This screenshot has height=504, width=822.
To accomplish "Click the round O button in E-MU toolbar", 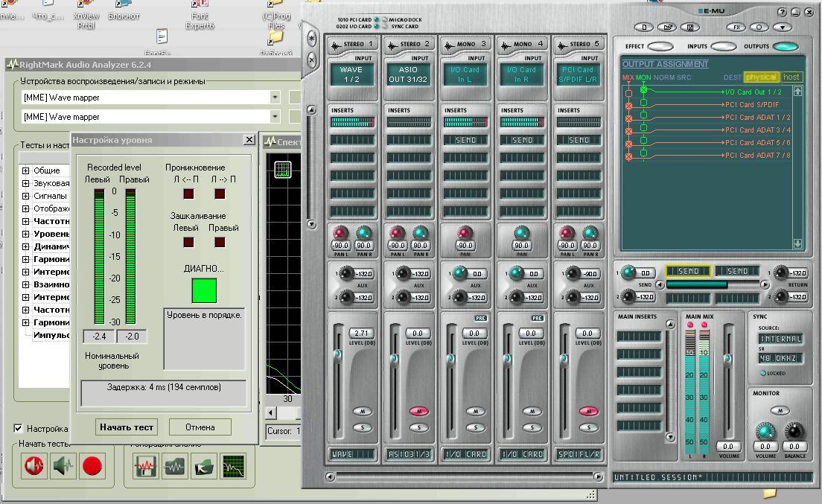I will point(759,28).
